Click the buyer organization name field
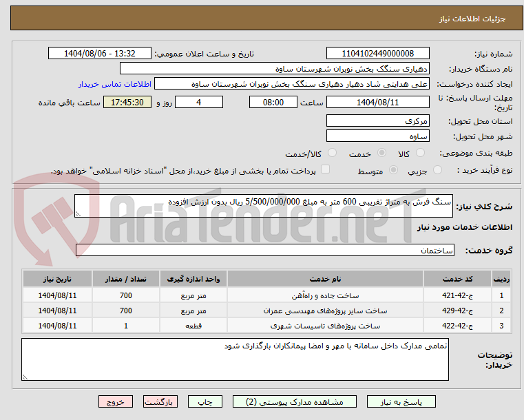The image size is (524, 420). pos(274,69)
